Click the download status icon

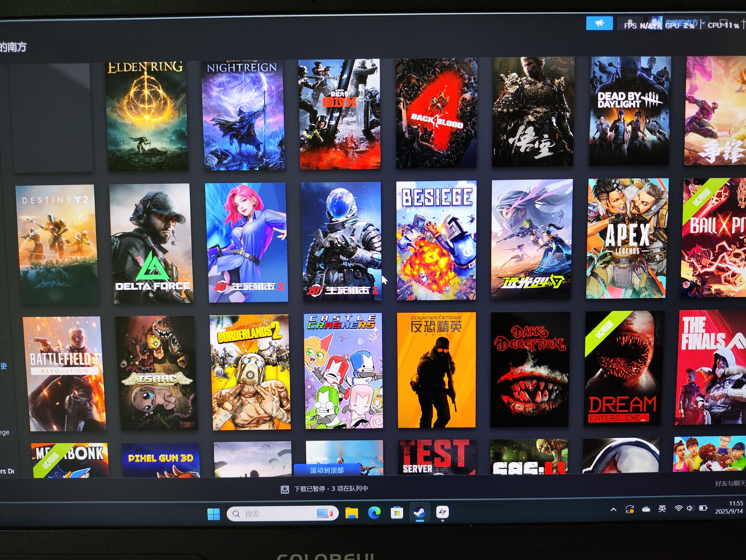pyautogui.click(x=285, y=489)
